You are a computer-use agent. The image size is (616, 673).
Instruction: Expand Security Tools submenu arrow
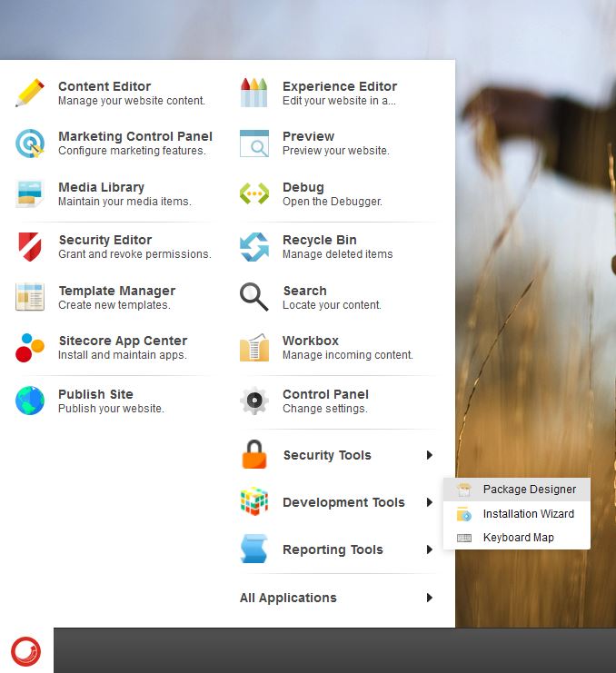(x=429, y=455)
